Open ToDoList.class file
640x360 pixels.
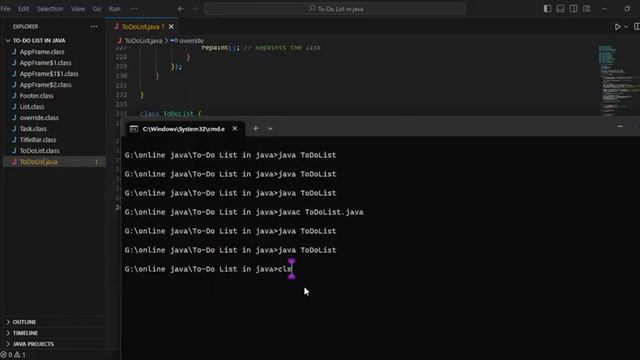point(40,151)
